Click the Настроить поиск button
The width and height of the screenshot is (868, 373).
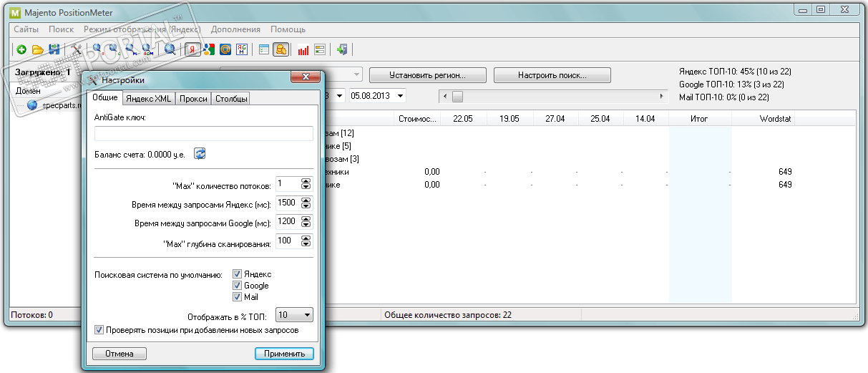click(552, 75)
